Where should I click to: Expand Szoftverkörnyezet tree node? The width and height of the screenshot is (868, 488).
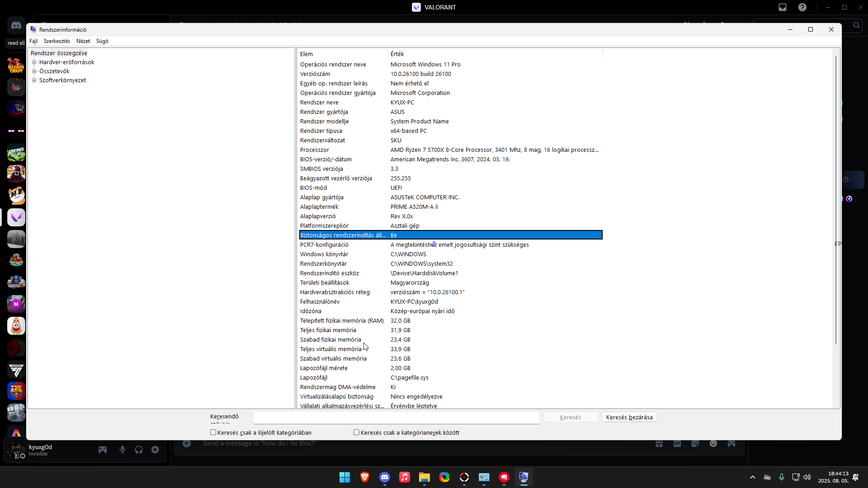pyautogui.click(x=34, y=80)
